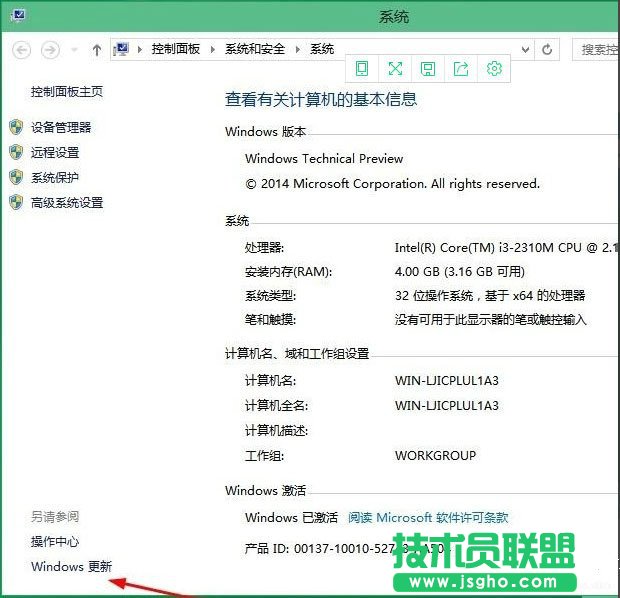The width and height of the screenshot is (620, 598).
Task: Select the 系统 breadcrumb
Action: point(322,49)
